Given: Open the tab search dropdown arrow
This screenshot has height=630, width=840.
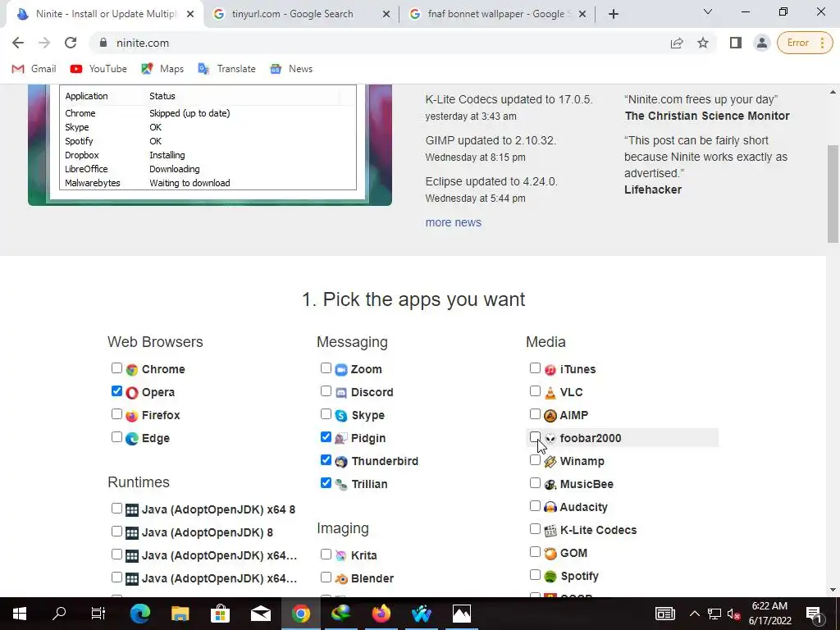Looking at the screenshot, I should [708, 11].
